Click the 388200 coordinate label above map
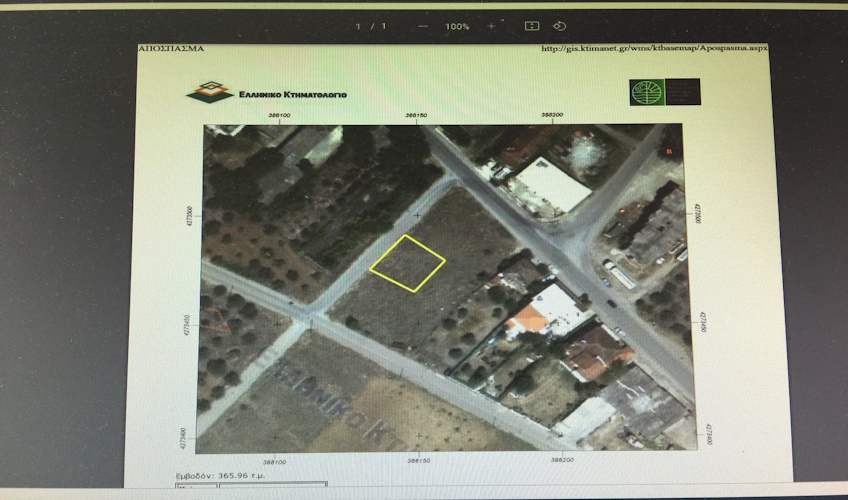 [x=551, y=116]
